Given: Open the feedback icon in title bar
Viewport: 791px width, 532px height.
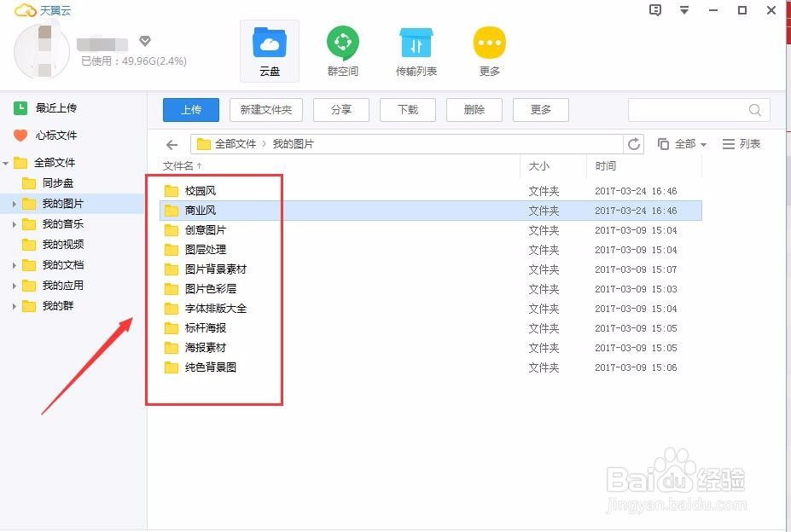Looking at the screenshot, I should pyautogui.click(x=654, y=10).
